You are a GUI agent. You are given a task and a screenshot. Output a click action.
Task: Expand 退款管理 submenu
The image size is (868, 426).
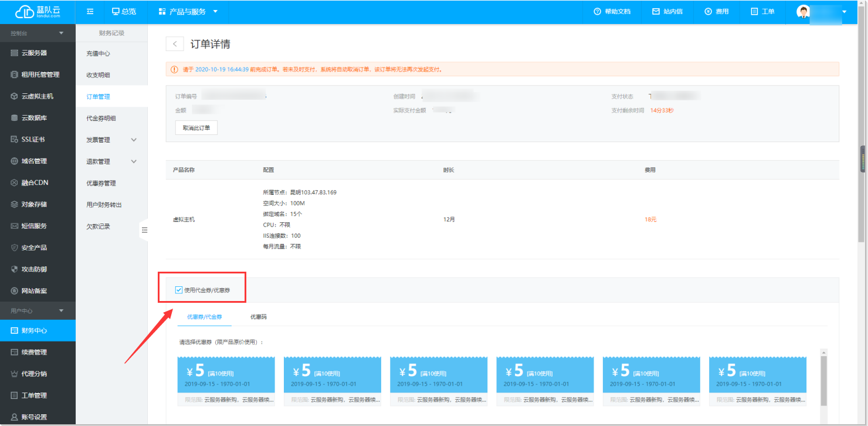tap(111, 161)
